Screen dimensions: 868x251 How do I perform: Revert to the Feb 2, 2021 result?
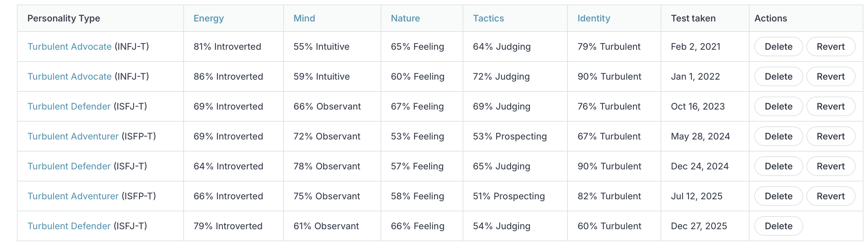coord(830,46)
